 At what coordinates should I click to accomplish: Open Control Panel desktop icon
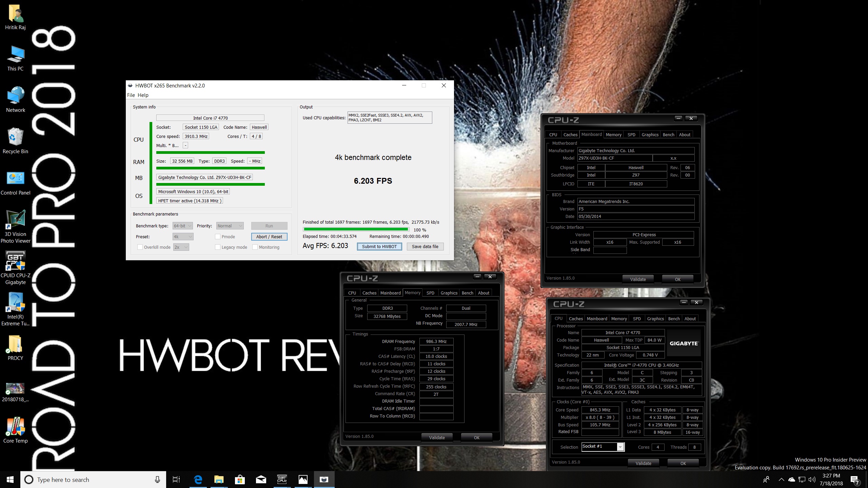click(x=15, y=183)
